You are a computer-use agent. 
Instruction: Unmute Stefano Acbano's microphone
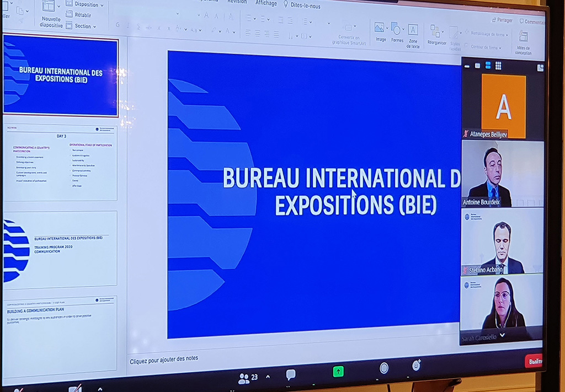click(x=465, y=271)
